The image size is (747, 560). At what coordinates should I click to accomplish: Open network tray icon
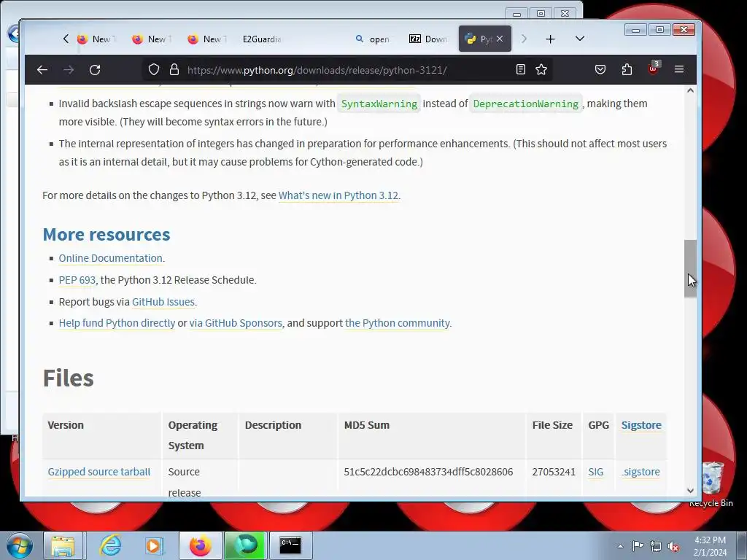click(656, 546)
